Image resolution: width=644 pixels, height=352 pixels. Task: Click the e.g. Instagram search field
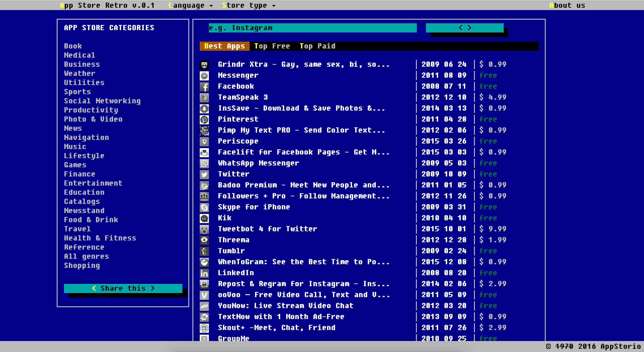(x=312, y=28)
